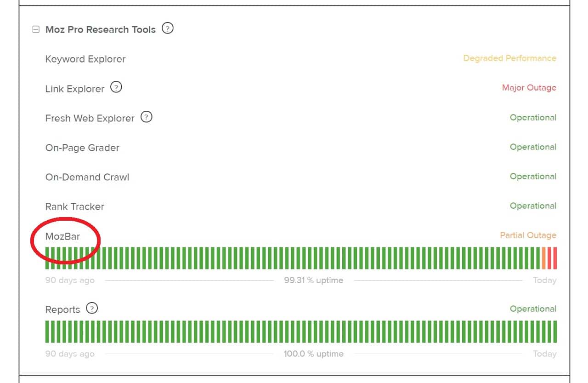Click the Fresh Web Explorer question mark icon
This screenshot has height=383, width=588.
tap(146, 117)
